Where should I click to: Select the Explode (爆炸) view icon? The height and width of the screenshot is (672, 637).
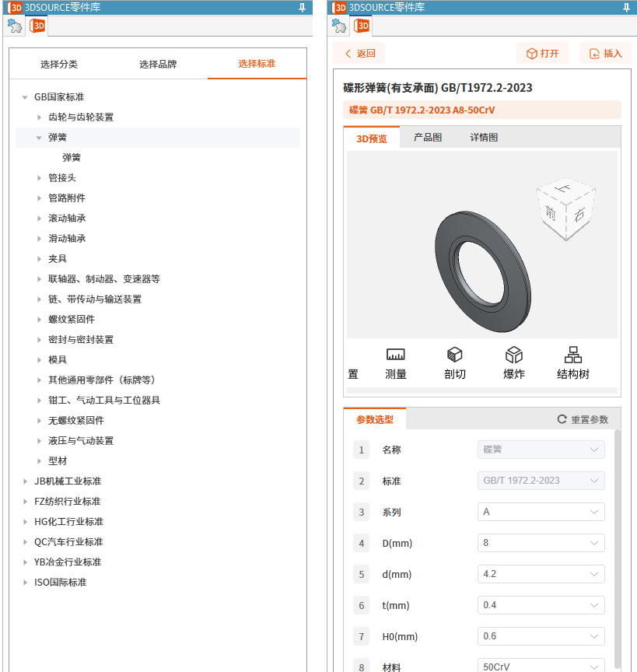click(x=513, y=355)
